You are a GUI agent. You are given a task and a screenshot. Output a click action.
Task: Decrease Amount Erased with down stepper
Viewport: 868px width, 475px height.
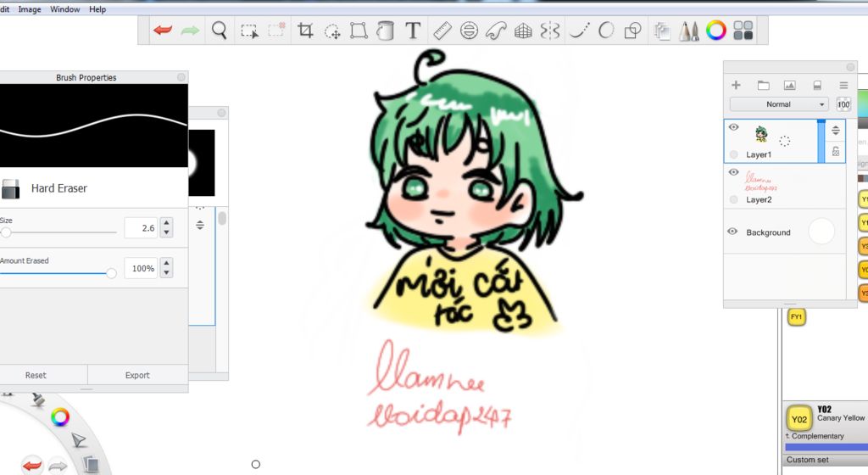[x=167, y=273]
